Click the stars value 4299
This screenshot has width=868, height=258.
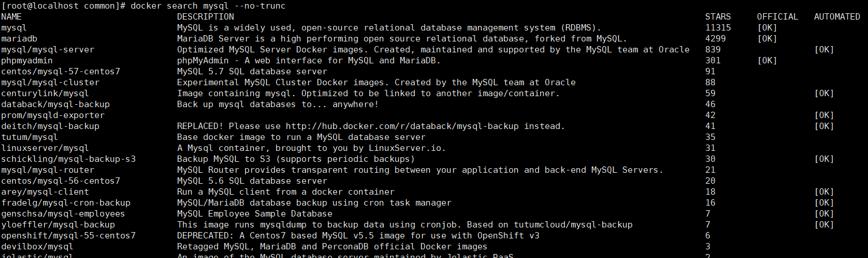(716, 39)
